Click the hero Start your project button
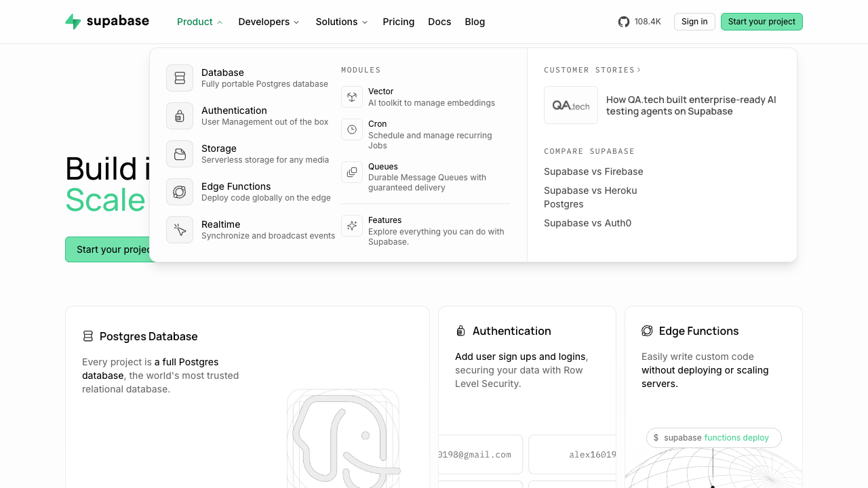This screenshot has height=488, width=868. pos(108,249)
